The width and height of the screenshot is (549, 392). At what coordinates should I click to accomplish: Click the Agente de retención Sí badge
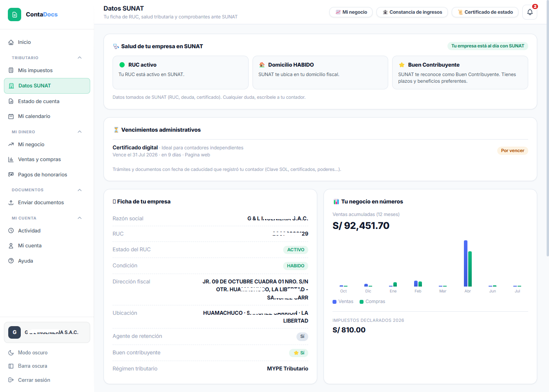tap(302, 337)
